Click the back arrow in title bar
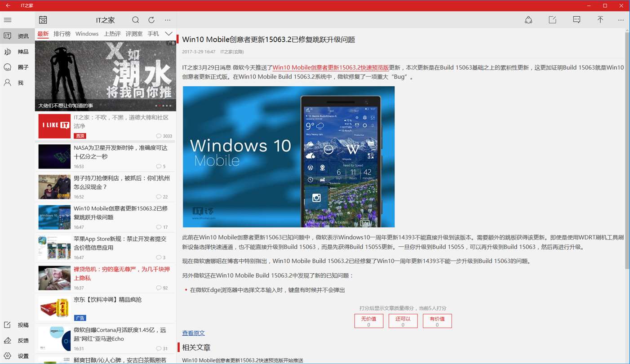The image size is (630, 364). click(8, 5)
